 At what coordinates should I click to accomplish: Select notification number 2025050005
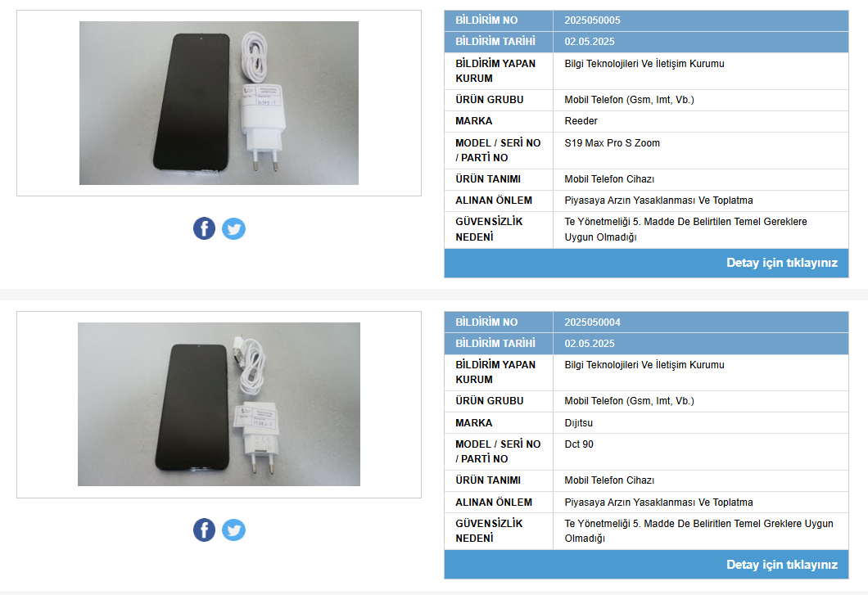pyautogui.click(x=592, y=20)
